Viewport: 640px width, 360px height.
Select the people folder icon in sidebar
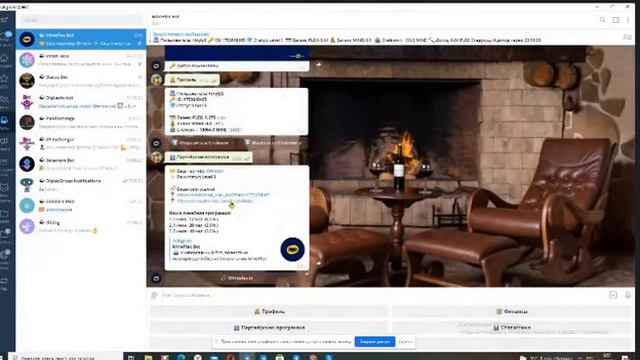[x=4, y=100]
